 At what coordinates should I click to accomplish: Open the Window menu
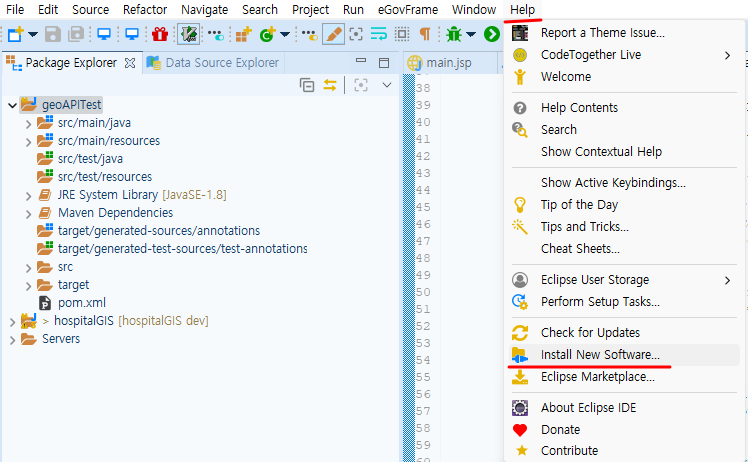(474, 10)
